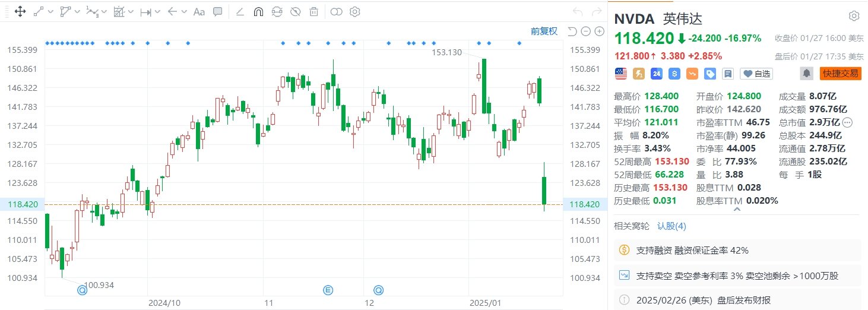Expand the arrow tool dropdown arrow
This screenshot has height=310, width=868.
pyautogui.click(x=183, y=12)
